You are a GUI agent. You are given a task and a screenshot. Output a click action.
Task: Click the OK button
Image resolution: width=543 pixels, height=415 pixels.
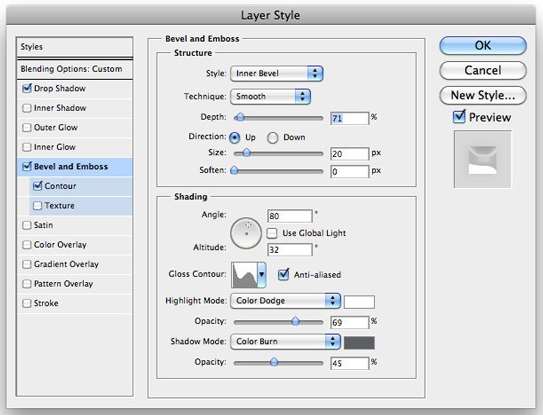483,45
